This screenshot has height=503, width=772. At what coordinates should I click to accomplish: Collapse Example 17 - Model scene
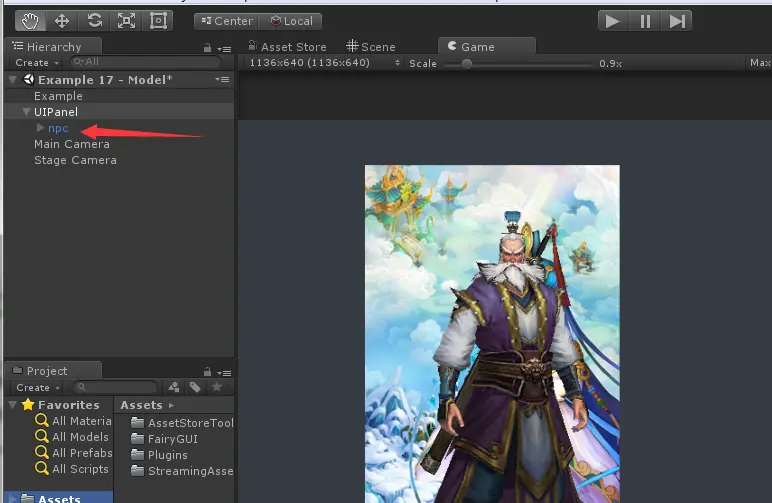tap(13, 79)
